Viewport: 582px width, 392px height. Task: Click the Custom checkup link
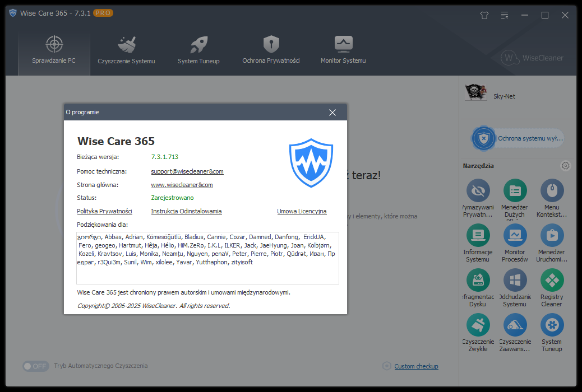[416, 366]
